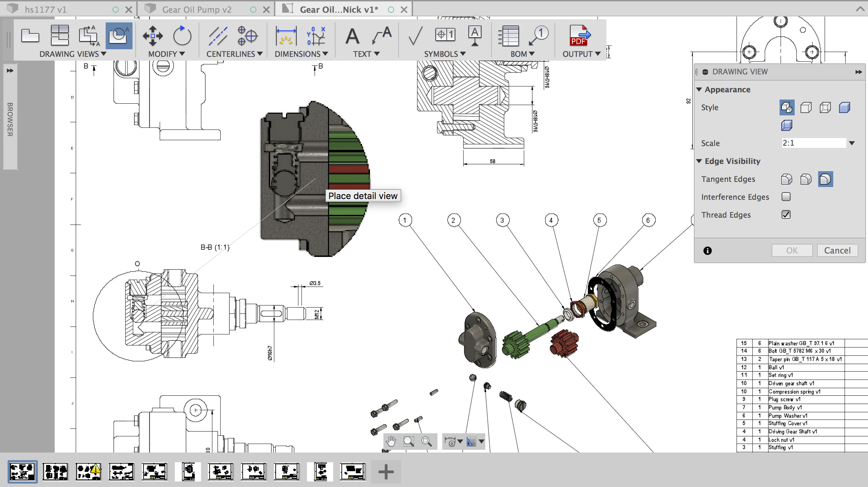Open the Scale dropdown arrow

click(x=852, y=143)
